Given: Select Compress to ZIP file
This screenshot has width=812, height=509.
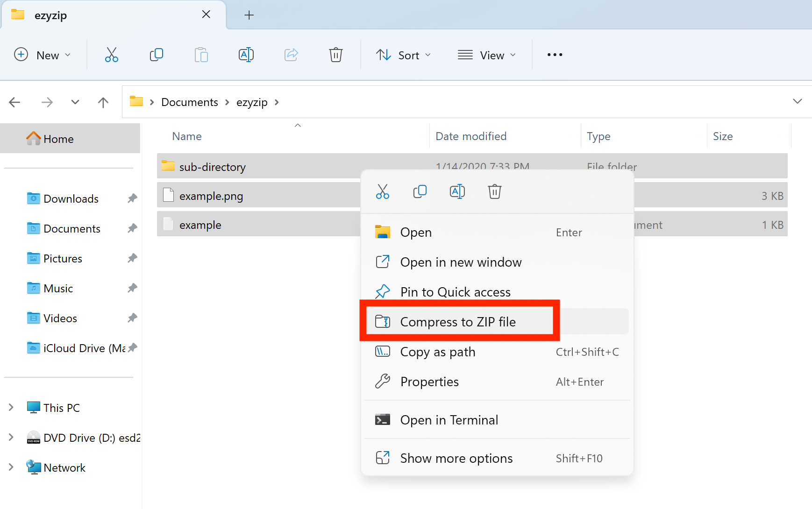Looking at the screenshot, I should (458, 321).
